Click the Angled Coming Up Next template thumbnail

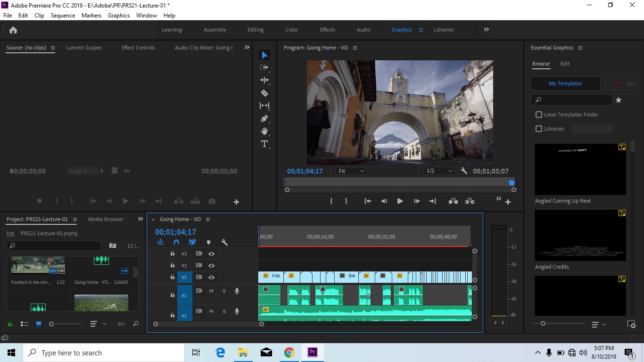(580, 169)
